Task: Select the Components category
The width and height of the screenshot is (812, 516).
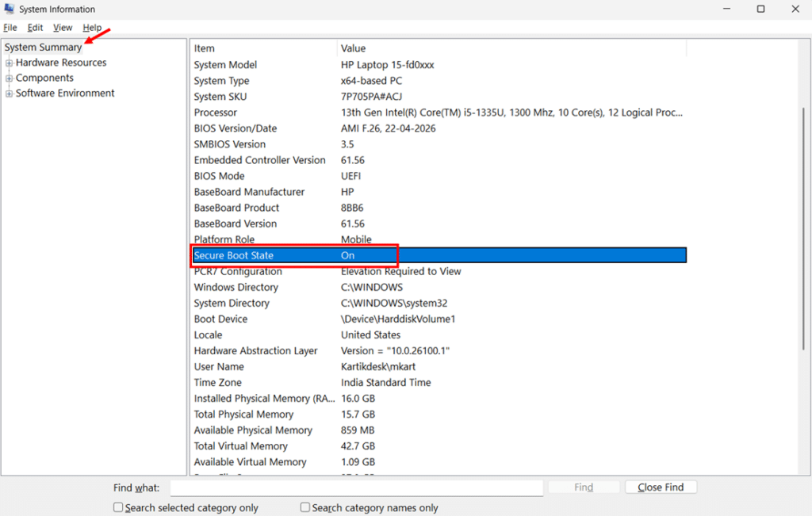Action: [x=44, y=78]
